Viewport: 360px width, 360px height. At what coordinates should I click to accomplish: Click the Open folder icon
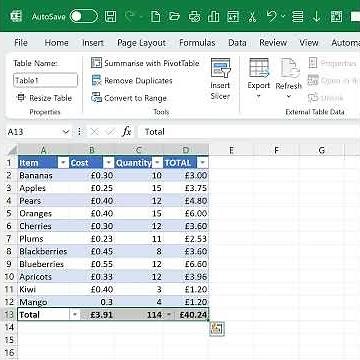coord(174,16)
